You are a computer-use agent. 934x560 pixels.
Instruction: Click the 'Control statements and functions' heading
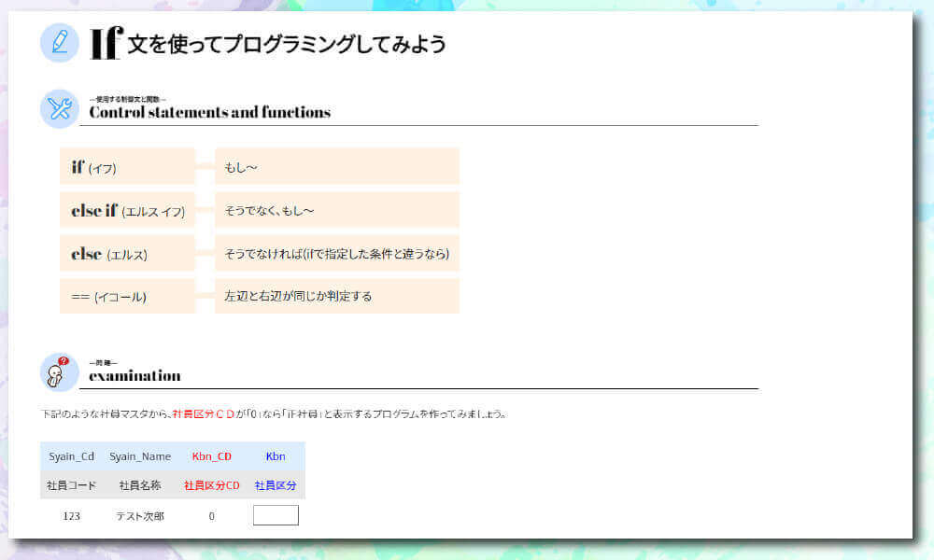pos(209,112)
